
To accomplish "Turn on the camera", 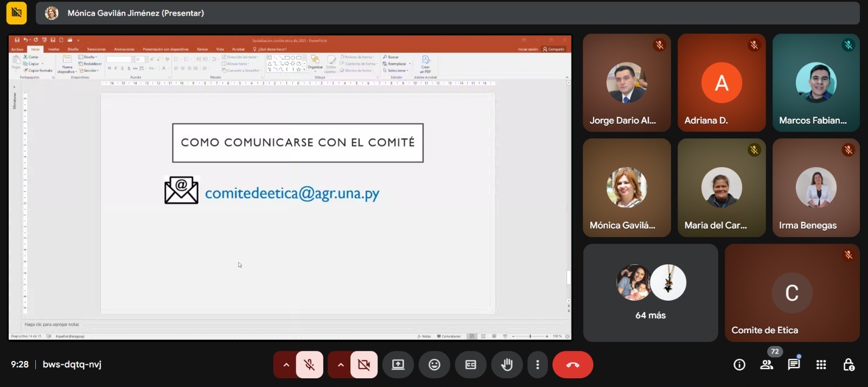I will pos(364,365).
